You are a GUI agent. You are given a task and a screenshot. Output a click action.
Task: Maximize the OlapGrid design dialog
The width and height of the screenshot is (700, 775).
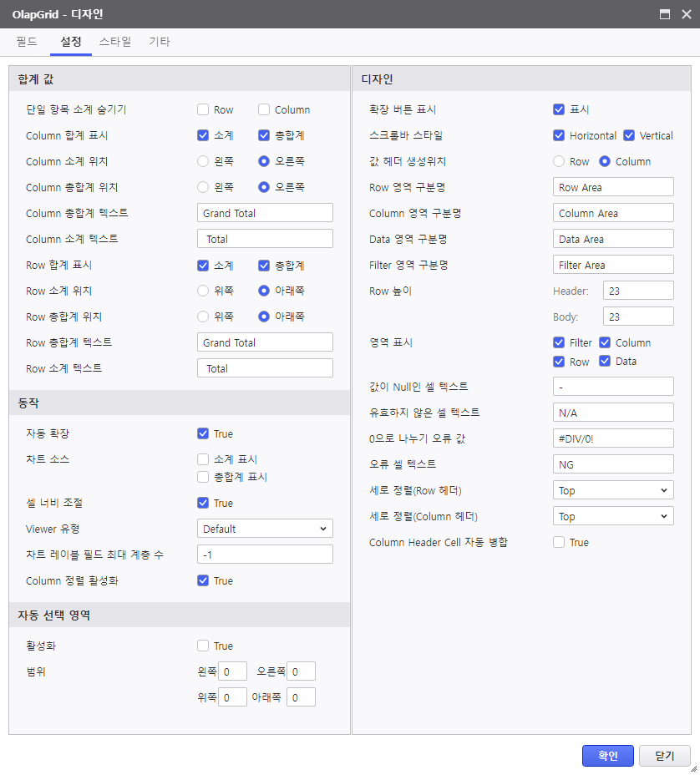(x=665, y=14)
